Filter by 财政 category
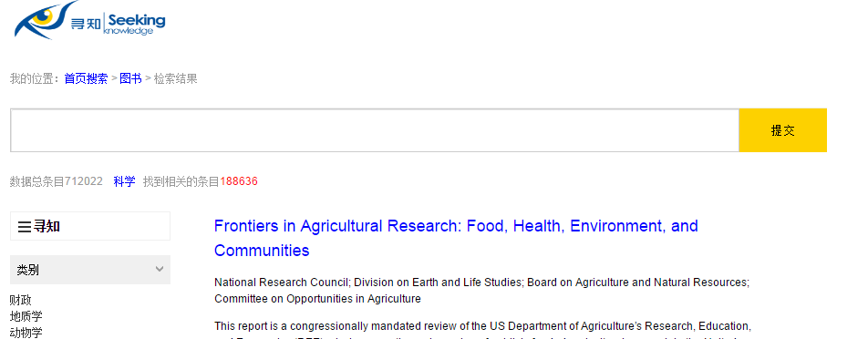 pos(21,301)
